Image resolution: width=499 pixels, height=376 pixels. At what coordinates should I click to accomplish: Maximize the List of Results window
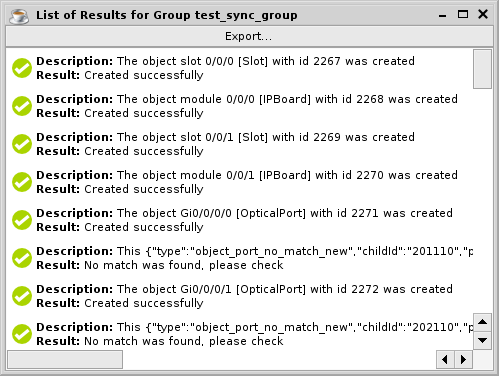[x=463, y=14]
